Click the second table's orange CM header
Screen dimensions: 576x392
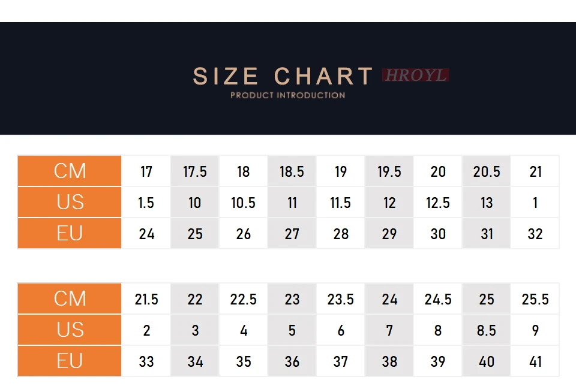click(x=70, y=298)
